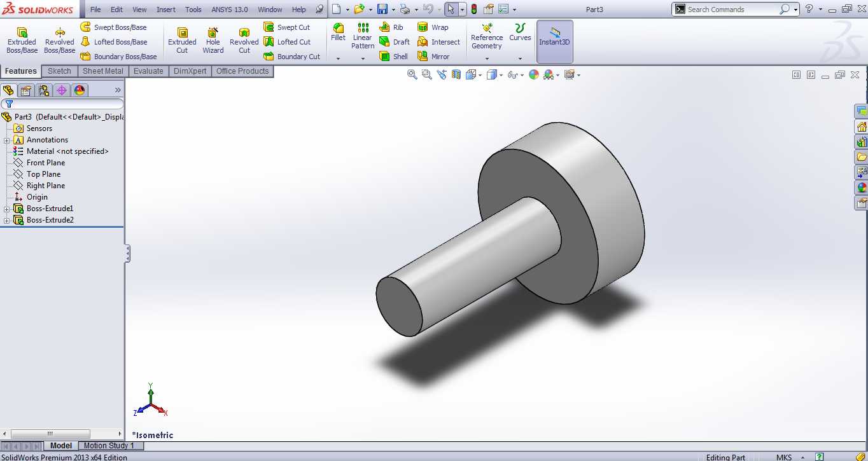
Task: Click Zoom to Area magnifier icon
Action: (x=426, y=74)
